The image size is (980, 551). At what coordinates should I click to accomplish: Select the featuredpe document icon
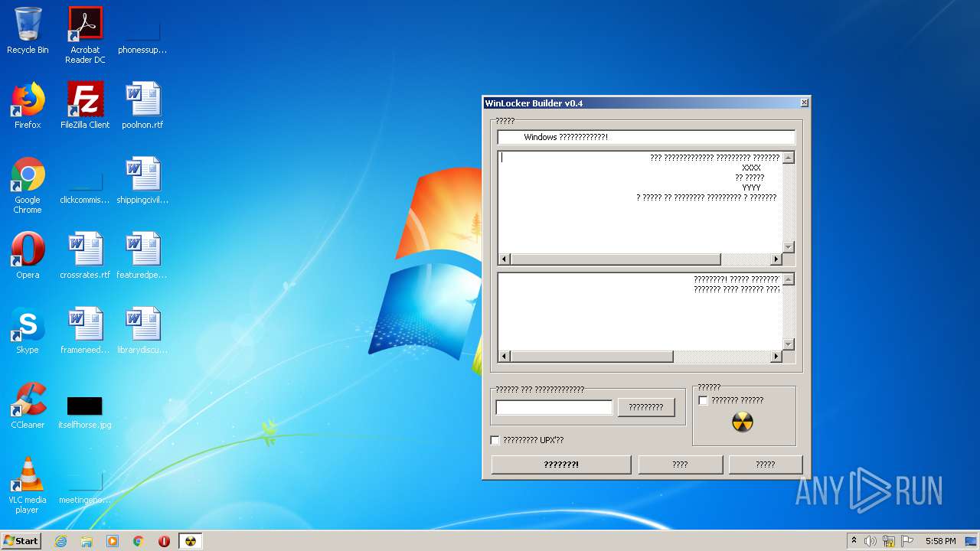[142, 256]
